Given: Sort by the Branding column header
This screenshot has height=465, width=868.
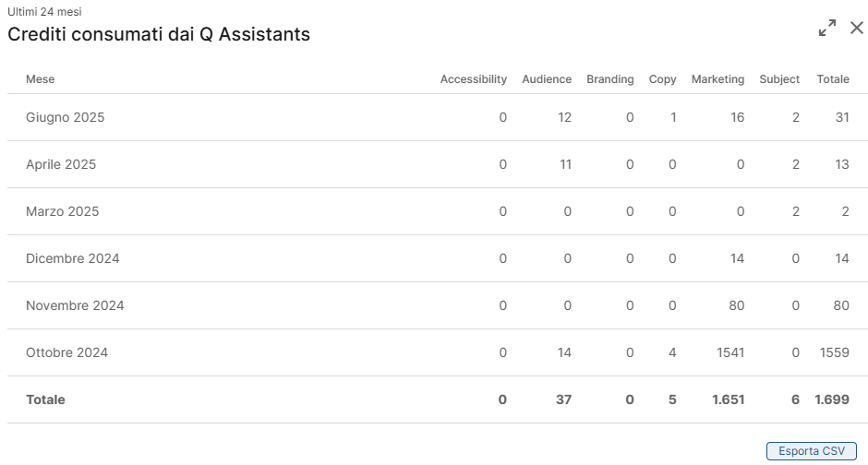Looking at the screenshot, I should (610, 79).
